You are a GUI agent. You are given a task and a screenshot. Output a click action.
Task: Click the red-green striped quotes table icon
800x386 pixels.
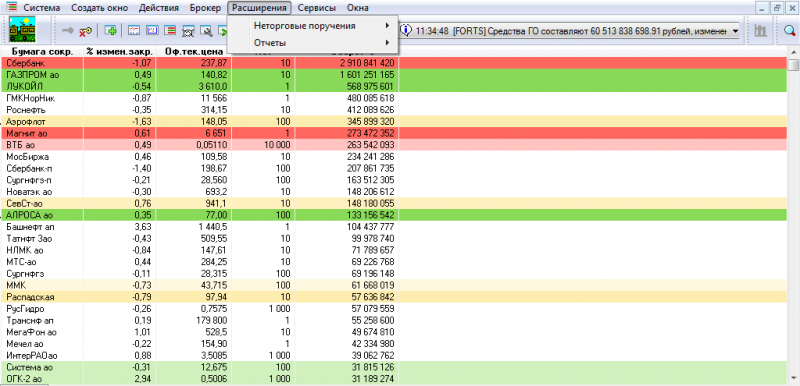coord(170,31)
